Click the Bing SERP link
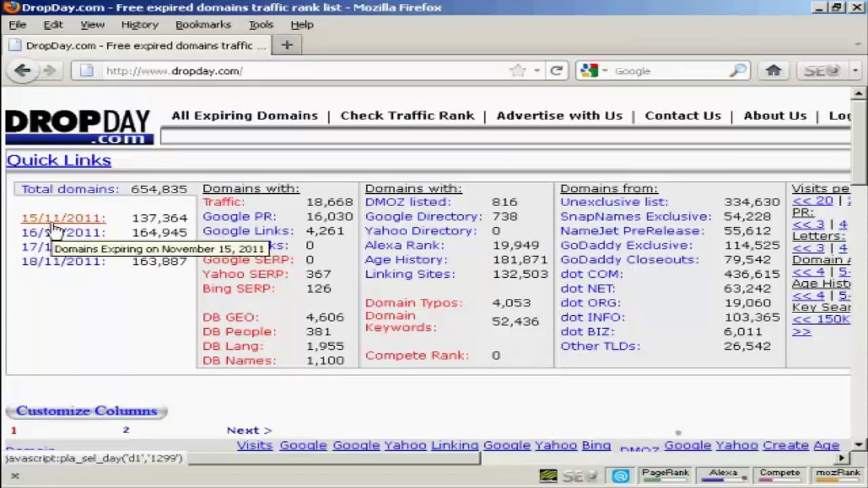Viewport: 868px width, 488px height. (239, 289)
